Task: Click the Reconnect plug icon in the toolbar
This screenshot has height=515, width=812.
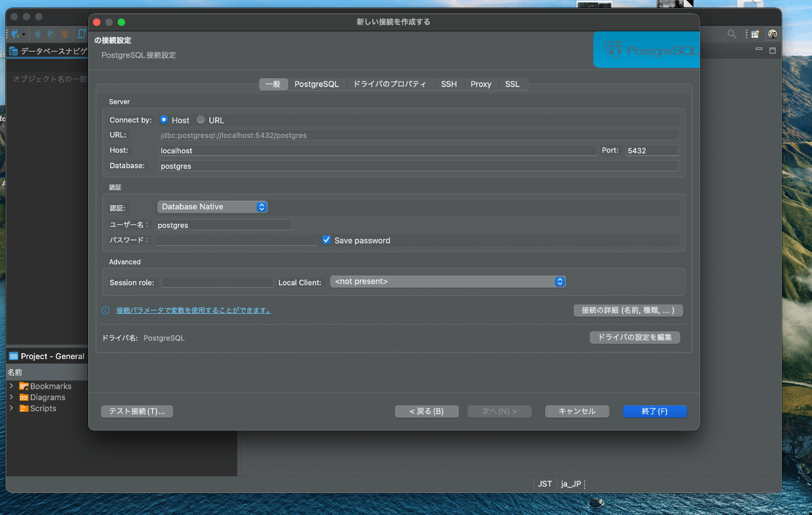Action: (52, 34)
